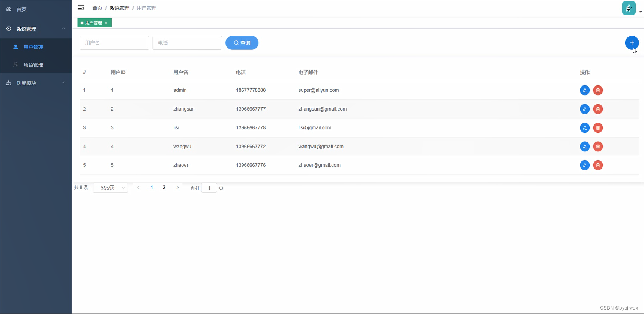644x314 pixels.
Task: Click the 查询 search button
Action: pyautogui.click(x=242, y=43)
